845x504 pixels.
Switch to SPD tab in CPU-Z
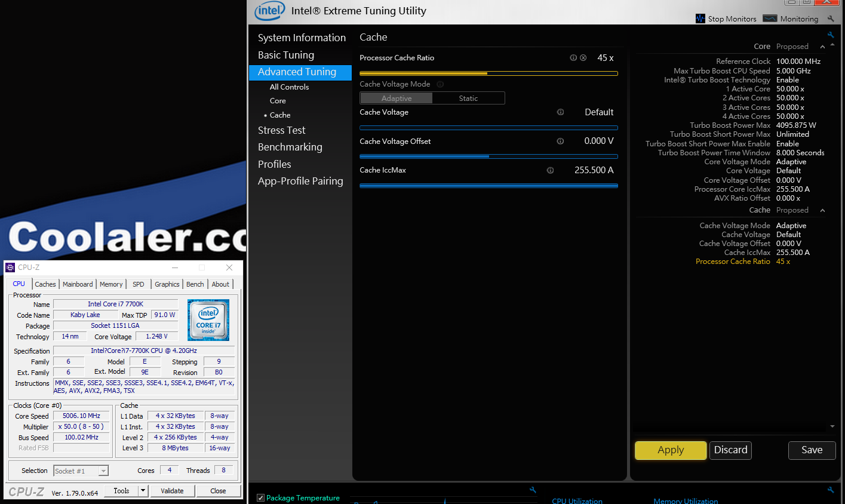[139, 284]
